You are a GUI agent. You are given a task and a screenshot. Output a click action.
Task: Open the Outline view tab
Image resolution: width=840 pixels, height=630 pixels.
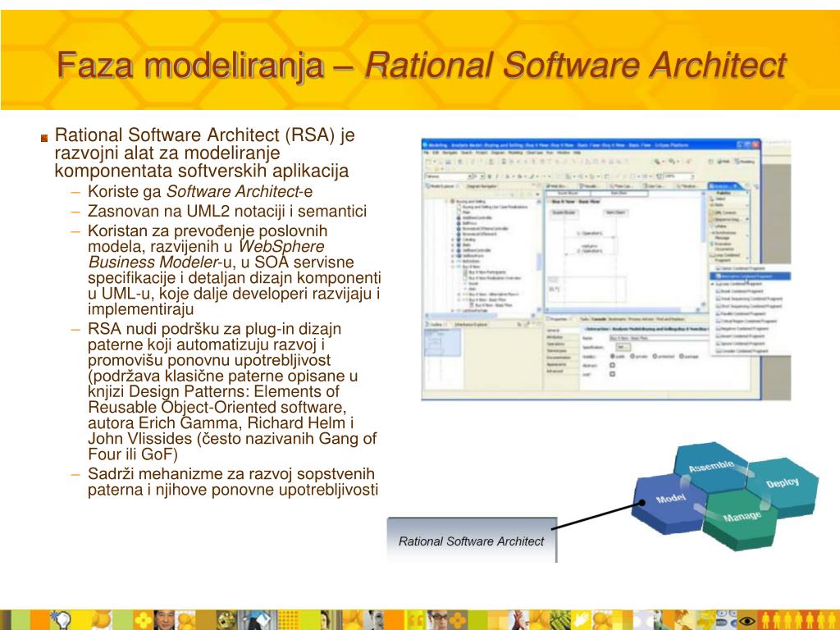tap(436, 325)
